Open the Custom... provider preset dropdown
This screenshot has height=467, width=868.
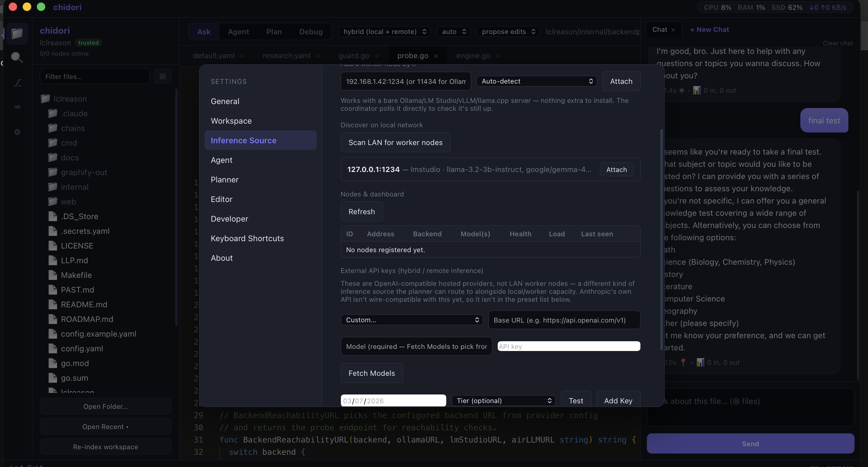(x=412, y=320)
